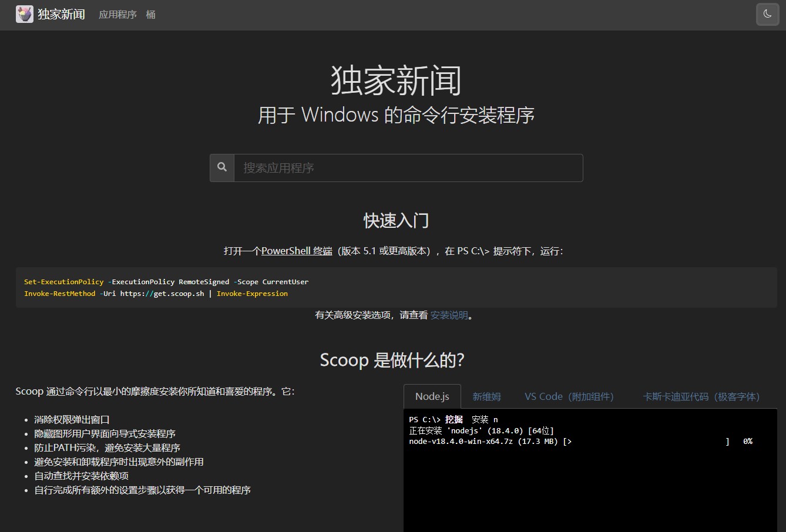Open the 安装说明 link
786x532 pixels.
coord(449,315)
